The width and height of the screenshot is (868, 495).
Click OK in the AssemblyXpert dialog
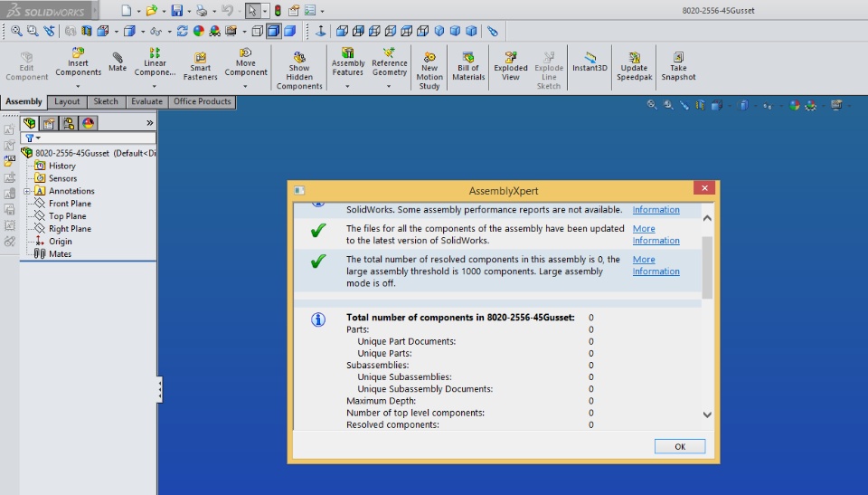(680, 447)
